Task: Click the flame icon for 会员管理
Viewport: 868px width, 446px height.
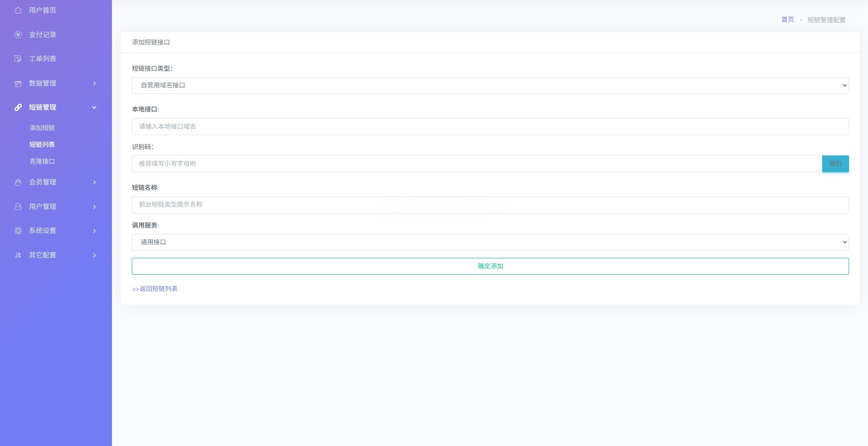Action: pos(18,182)
